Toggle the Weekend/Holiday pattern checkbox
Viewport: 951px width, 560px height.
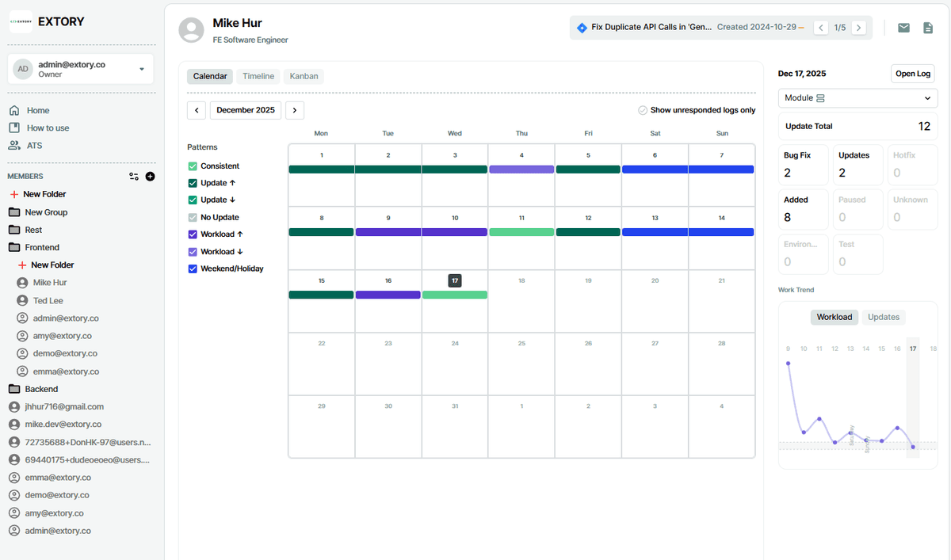click(x=193, y=269)
